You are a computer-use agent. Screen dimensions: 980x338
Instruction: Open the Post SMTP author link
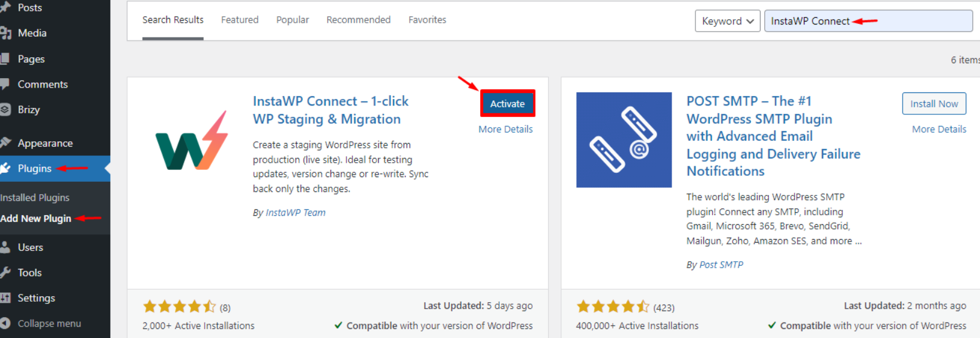(721, 264)
